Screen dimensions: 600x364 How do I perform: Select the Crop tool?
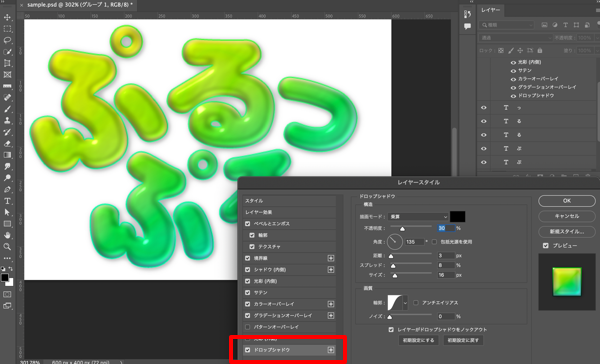[7, 63]
